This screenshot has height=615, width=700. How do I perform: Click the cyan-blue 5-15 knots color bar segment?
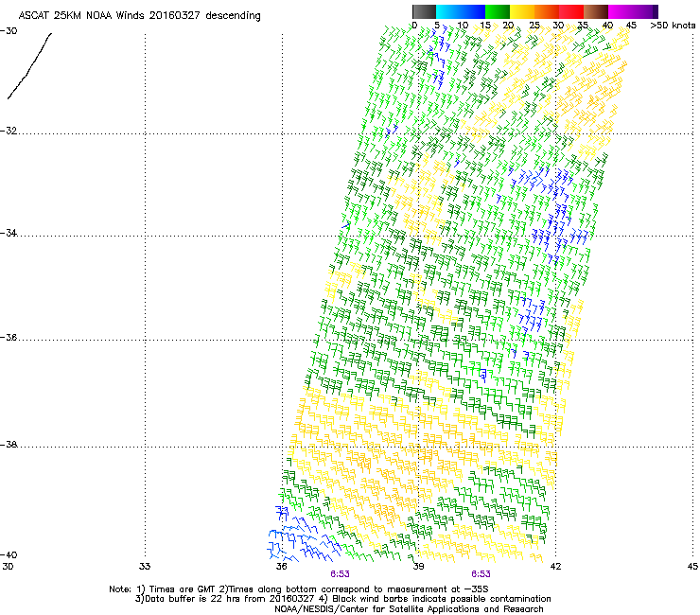(461, 11)
